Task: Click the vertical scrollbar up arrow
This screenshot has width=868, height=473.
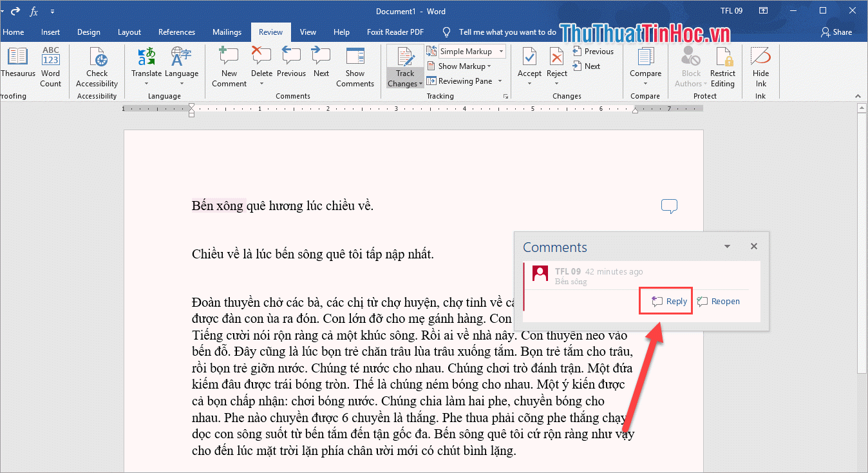Action: 862,108
